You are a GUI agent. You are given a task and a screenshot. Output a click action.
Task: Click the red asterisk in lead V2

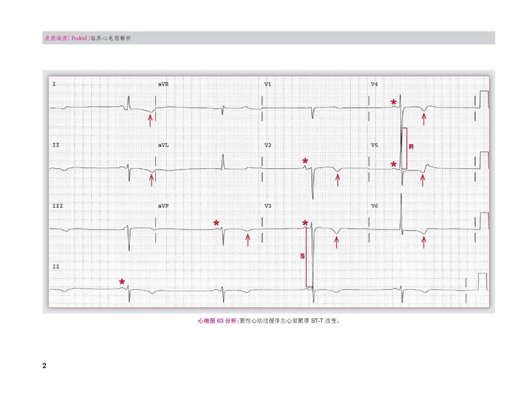(305, 161)
